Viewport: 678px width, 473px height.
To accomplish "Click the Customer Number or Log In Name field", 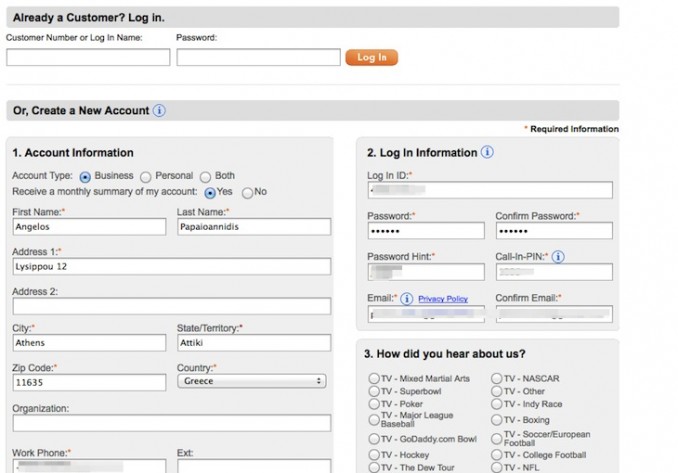I will coord(88,58).
